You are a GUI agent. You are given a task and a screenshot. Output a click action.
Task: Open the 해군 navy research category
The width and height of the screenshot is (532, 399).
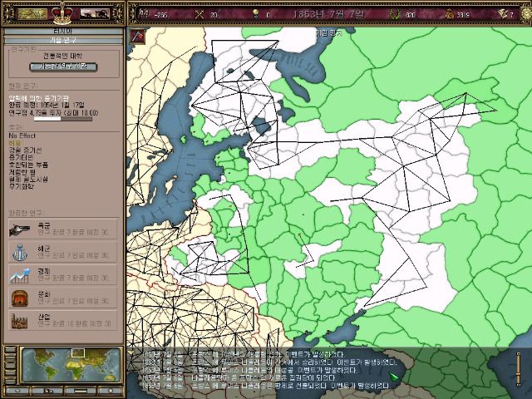tap(63, 252)
